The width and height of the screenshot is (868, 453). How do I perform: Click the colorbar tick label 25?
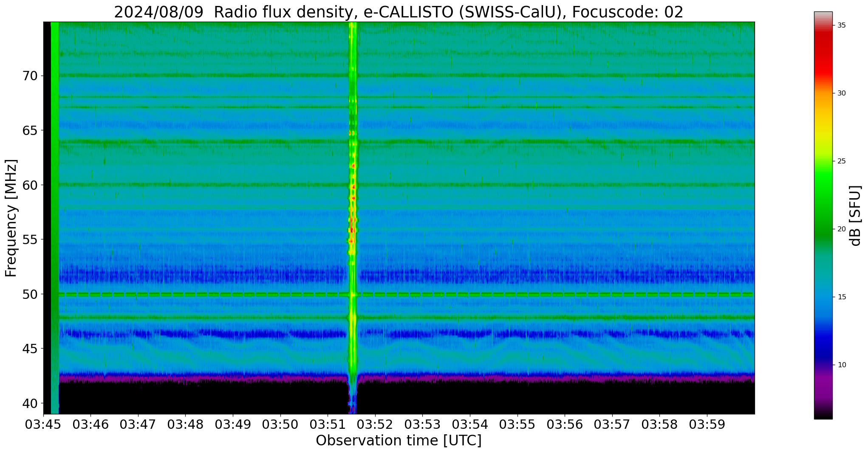pos(841,161)
